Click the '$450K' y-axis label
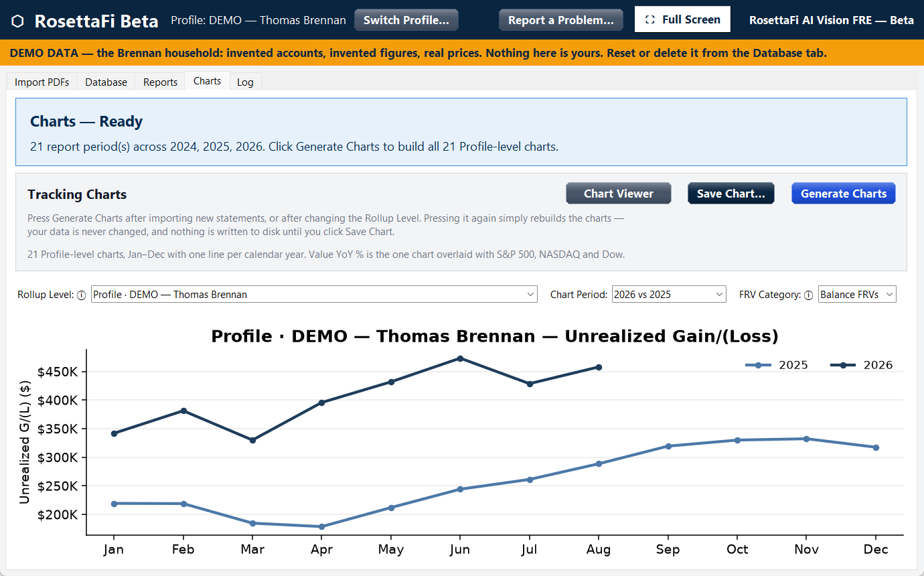Image resolution: width=924 pixels, height=576 pixels. [x=57, y=372]
